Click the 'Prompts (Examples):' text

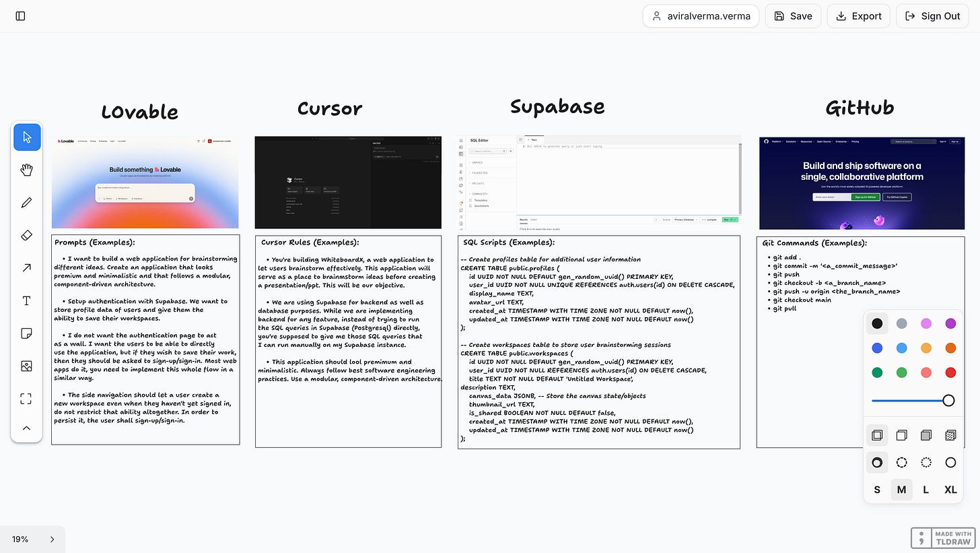[95, 242]
